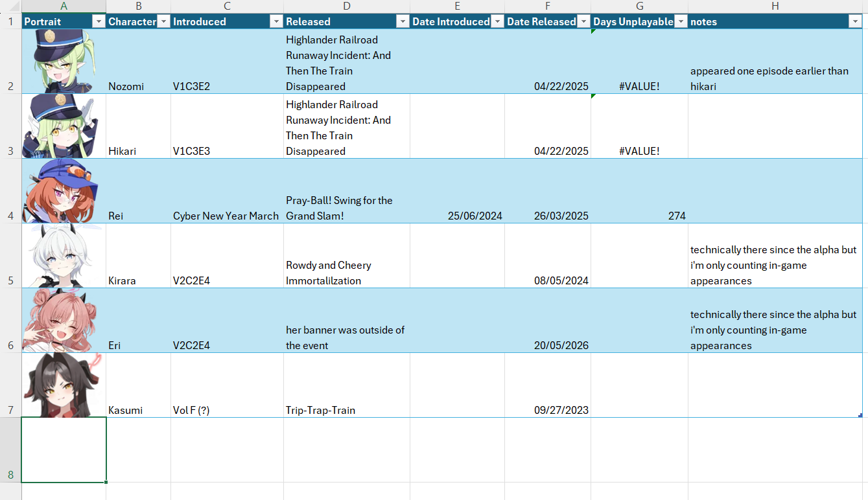Click the Kirara name cell
The height and width of the screenshot is (500, 868).
(138, 256)
